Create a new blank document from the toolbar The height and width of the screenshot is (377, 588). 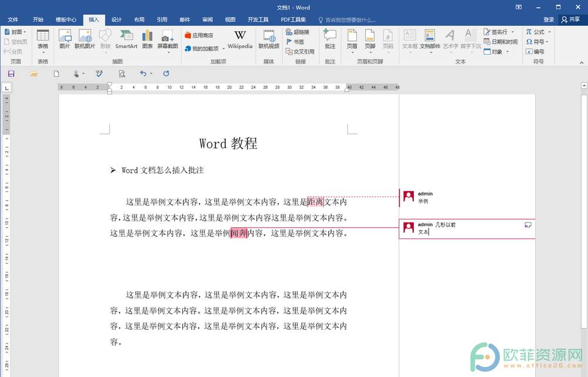(56, 74)
